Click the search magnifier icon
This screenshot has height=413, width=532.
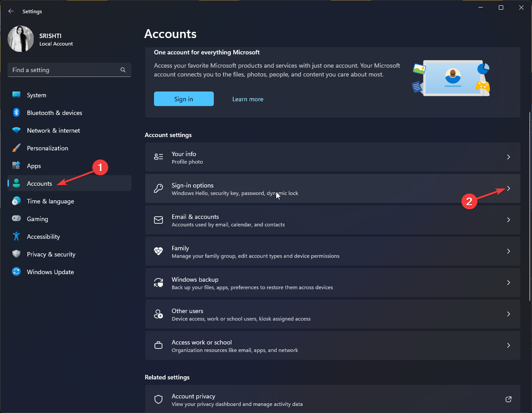123,70
